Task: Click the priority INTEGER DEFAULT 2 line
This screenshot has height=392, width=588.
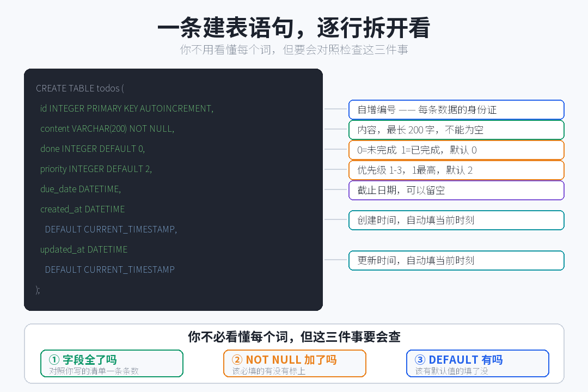Action: [x=96, y=169]
